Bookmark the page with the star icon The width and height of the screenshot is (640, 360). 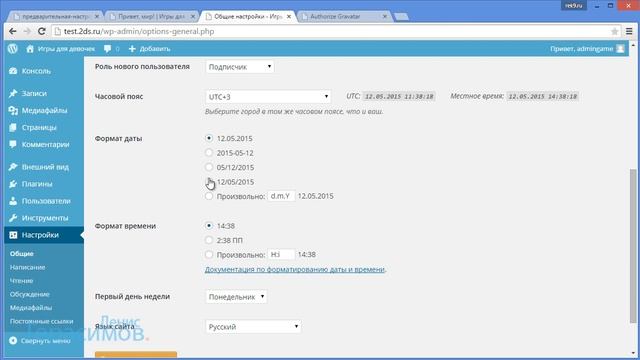(614, 31)
